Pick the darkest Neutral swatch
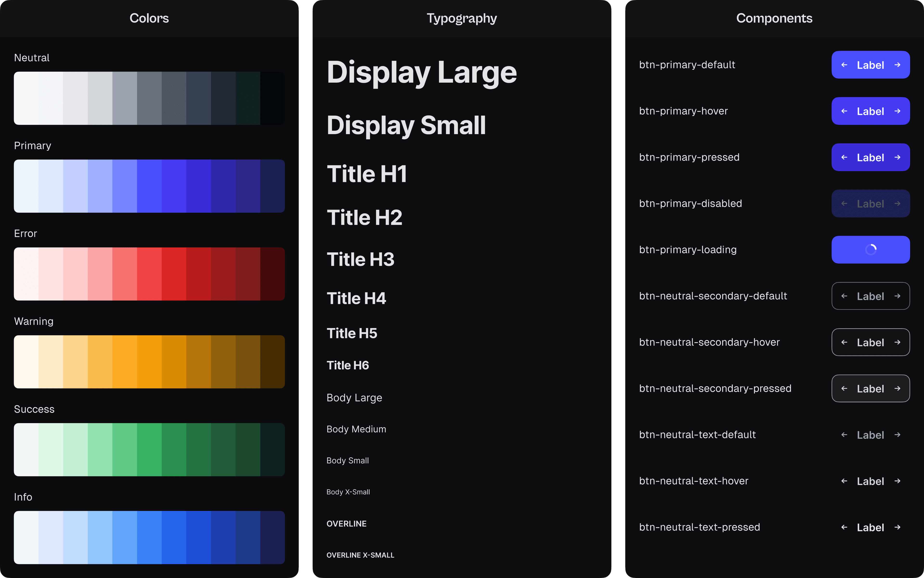 pos(273,98)
